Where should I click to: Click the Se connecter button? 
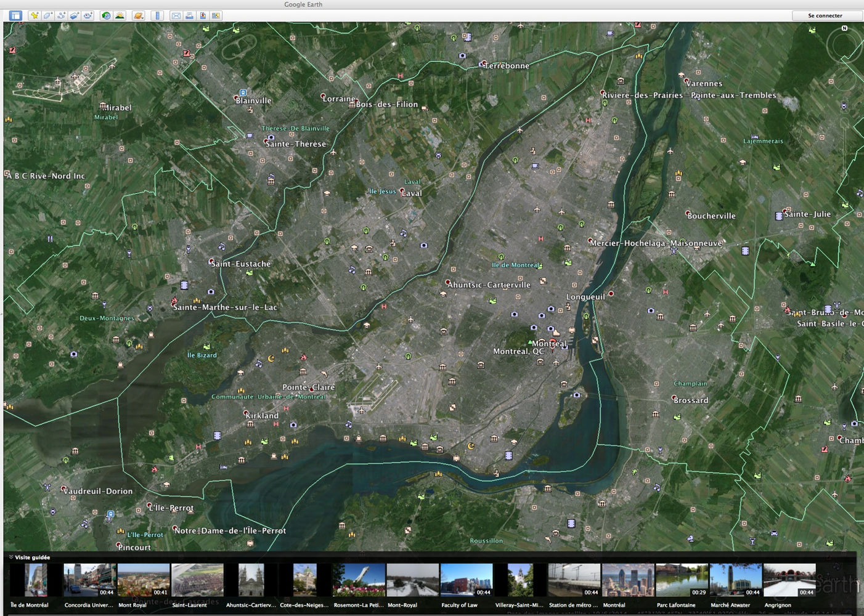tap(825, 15)
